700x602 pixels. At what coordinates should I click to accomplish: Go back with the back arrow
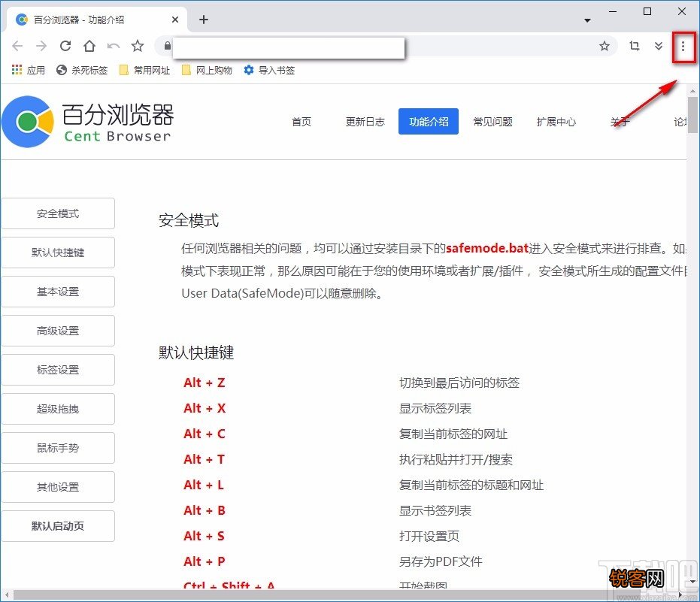pyautogui.click(x=17, y=46)
